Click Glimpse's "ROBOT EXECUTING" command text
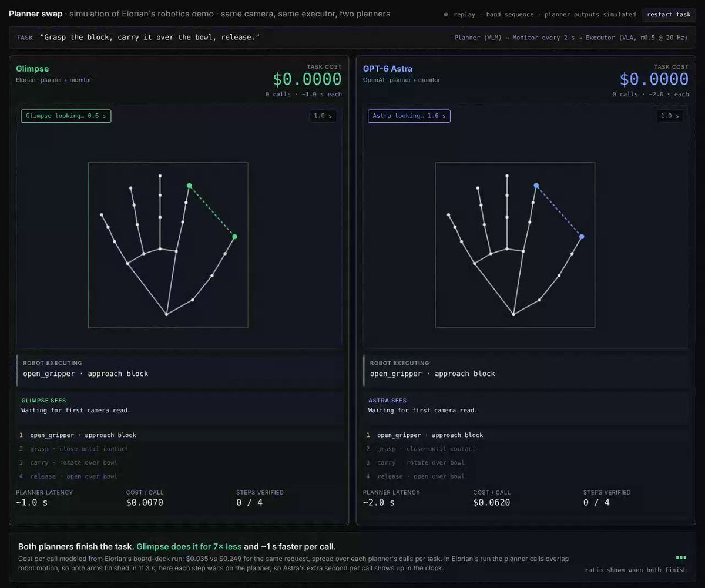This screenshot has width=705, height=588. pyautogui.click(x=86, y=374)
